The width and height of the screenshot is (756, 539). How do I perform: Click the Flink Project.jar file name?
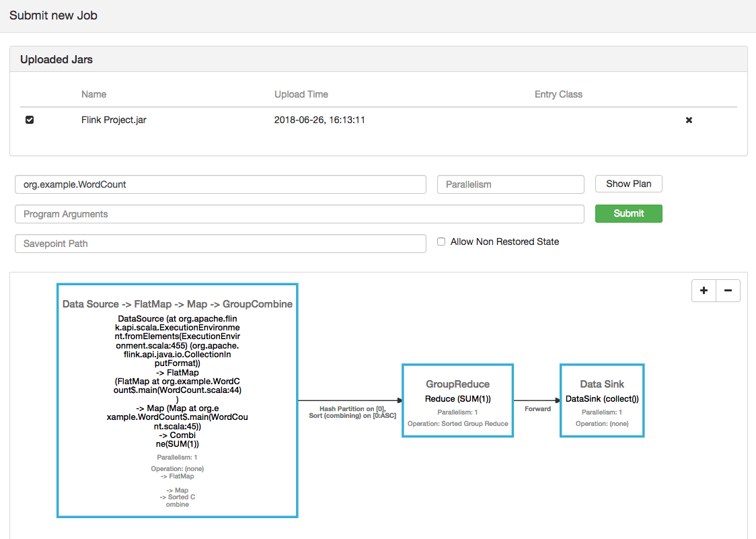(x=114, y=120)
